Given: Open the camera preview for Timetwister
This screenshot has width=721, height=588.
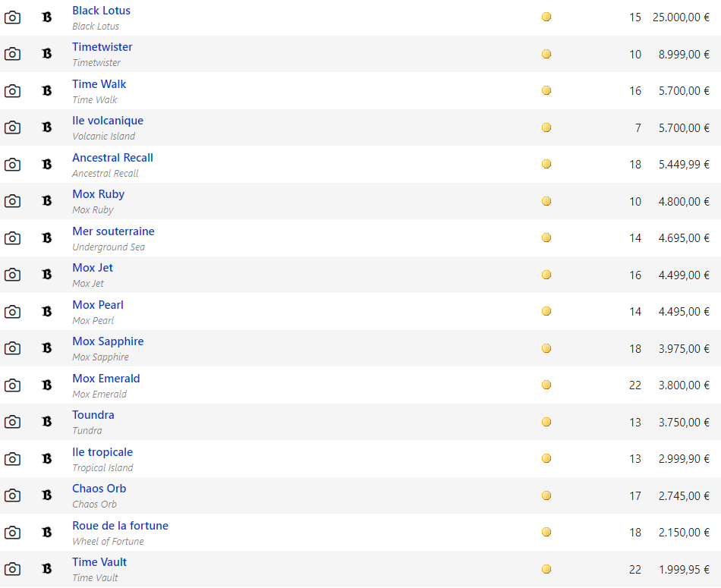Looking at the screenshot, I should pyautogui.click(x=12, y=55).
